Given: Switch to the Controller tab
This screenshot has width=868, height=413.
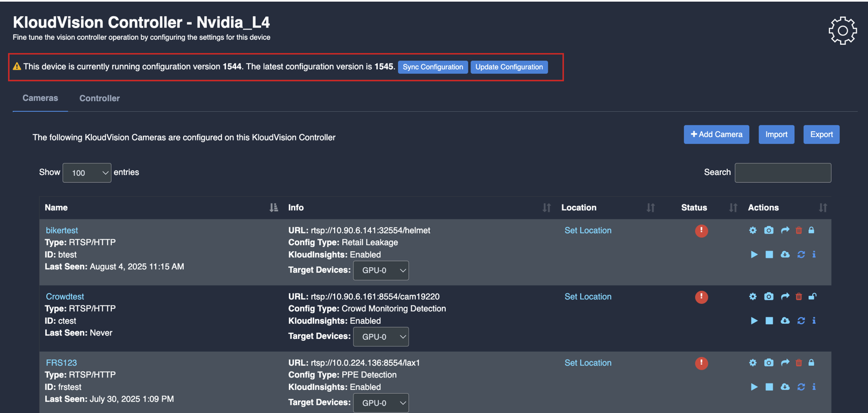Looking at the screenshot, I should (99, 98).
